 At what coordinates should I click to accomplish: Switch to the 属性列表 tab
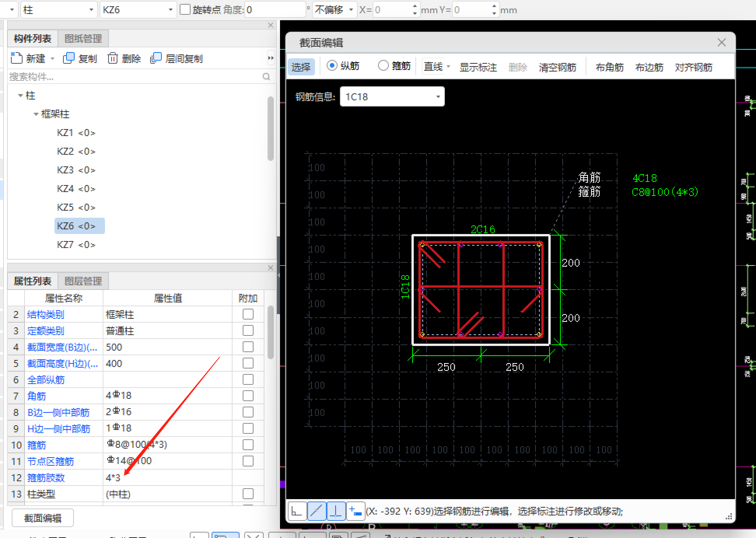(x=33, y=281)
